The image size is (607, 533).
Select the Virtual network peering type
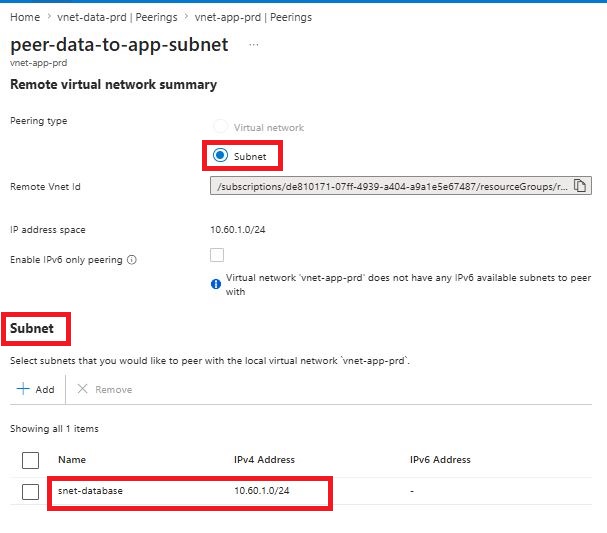(x=221, y=126)
